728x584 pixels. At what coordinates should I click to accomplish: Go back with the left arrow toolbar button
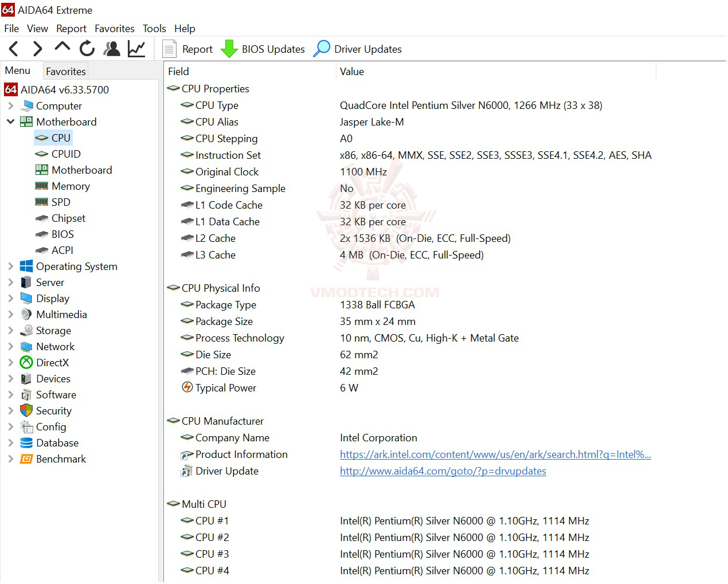[14, 49]
